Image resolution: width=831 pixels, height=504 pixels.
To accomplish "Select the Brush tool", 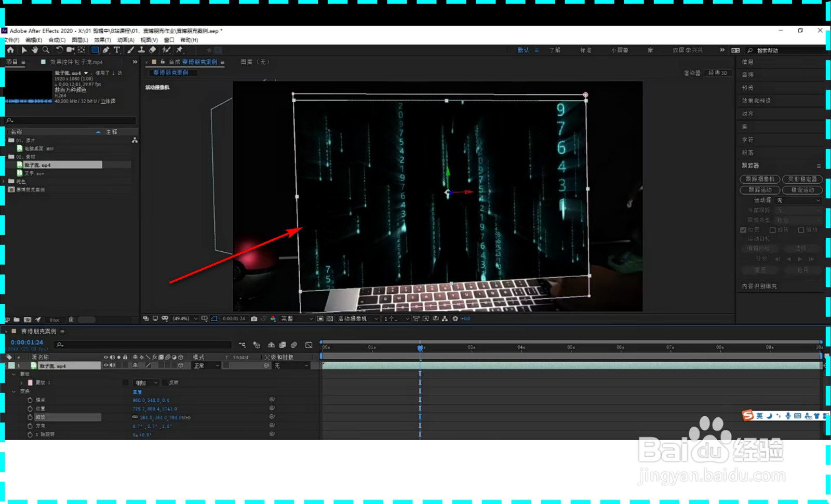I will [x=130, y=50].
